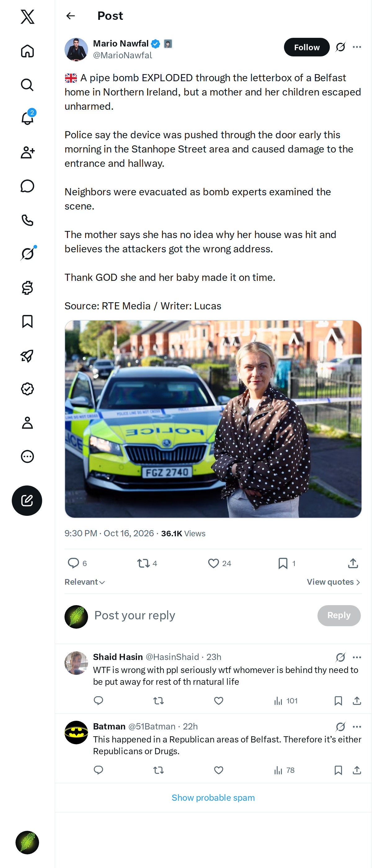Image resolution: width=372 pixels, height=868 pixels.
Task: Expand the Relevant sort dropdown
Action: [x=85, y=582]
